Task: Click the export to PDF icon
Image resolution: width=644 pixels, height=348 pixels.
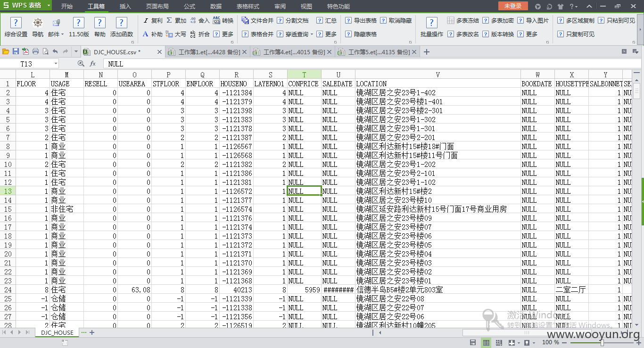Action: (x=25, y=51)
